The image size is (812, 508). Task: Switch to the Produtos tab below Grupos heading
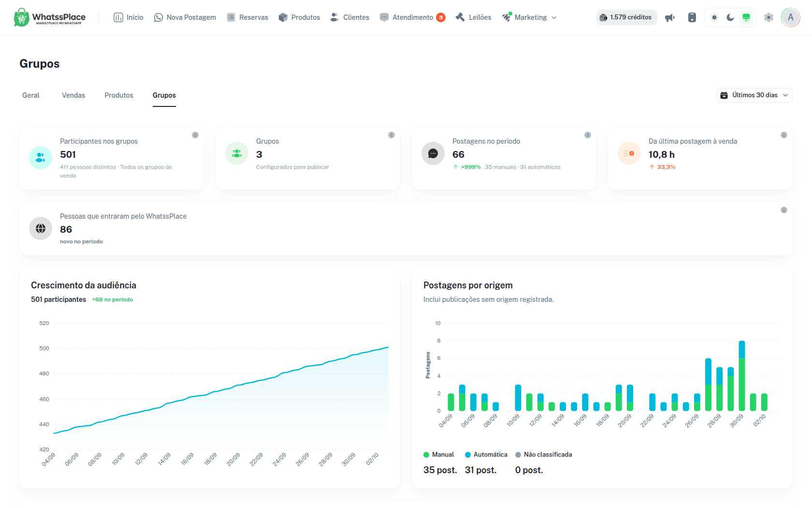(119, 95)
